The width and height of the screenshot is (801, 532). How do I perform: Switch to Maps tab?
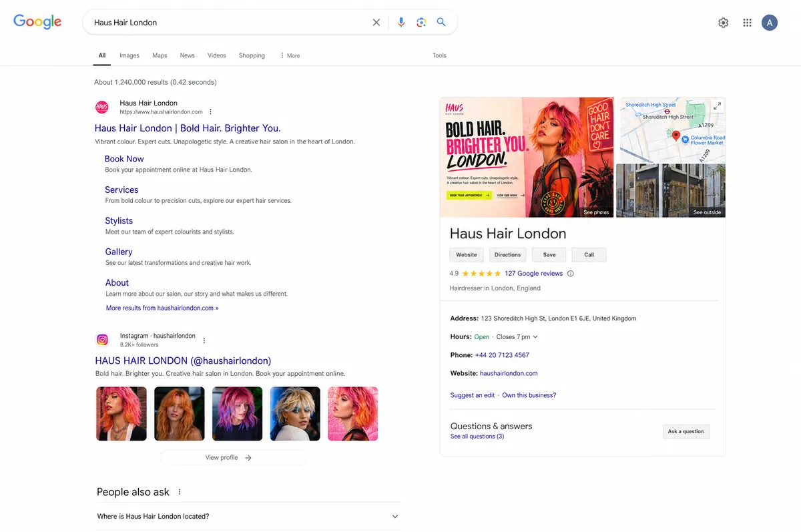(160, 55)
